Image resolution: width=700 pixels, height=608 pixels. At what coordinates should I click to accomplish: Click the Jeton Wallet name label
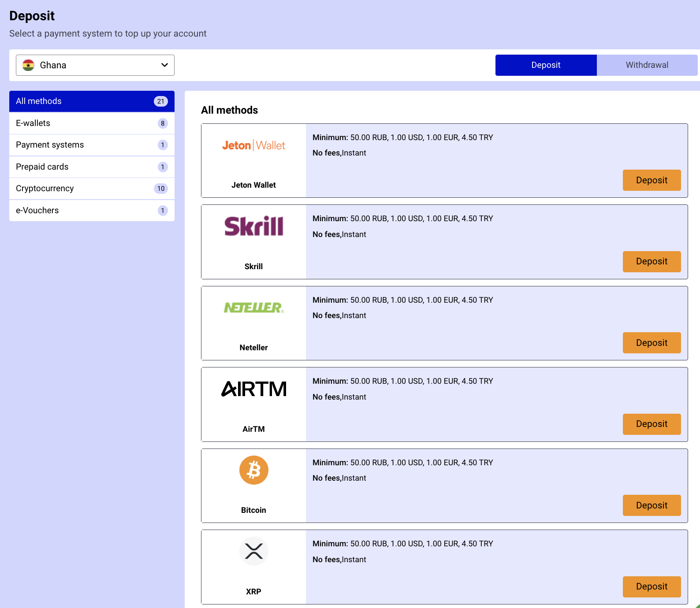253,185
